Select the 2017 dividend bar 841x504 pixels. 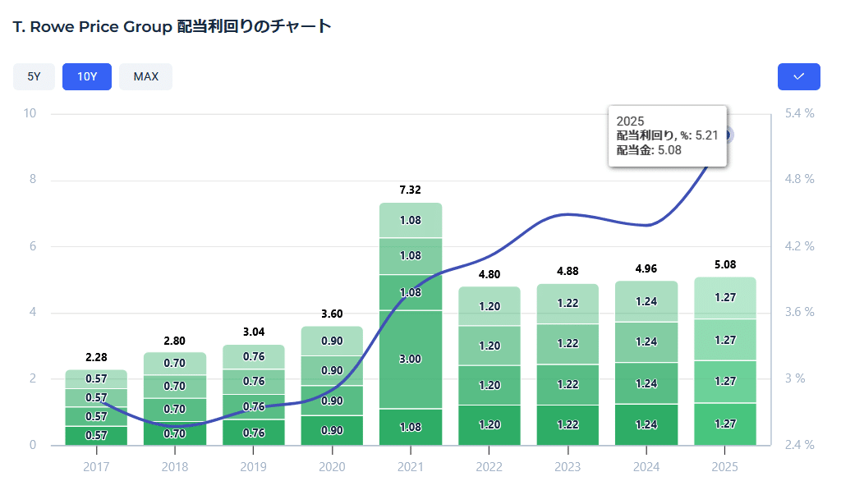96,408
